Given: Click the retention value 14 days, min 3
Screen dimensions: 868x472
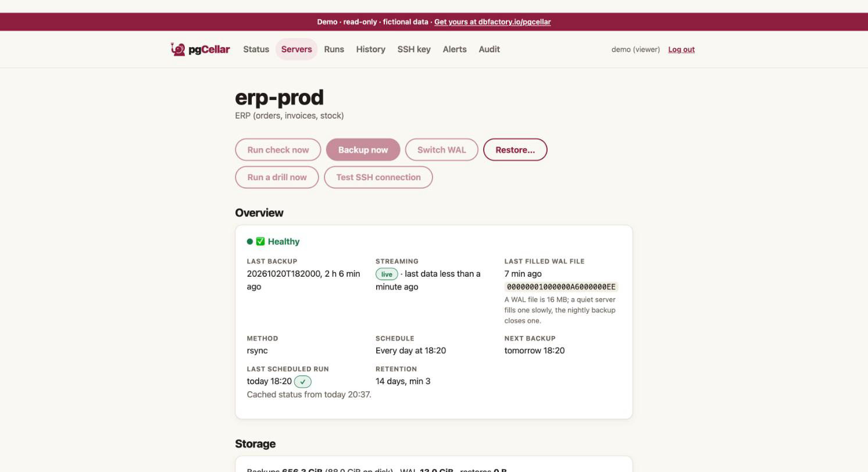Looking at the screenshot, I should pos(403,381).
